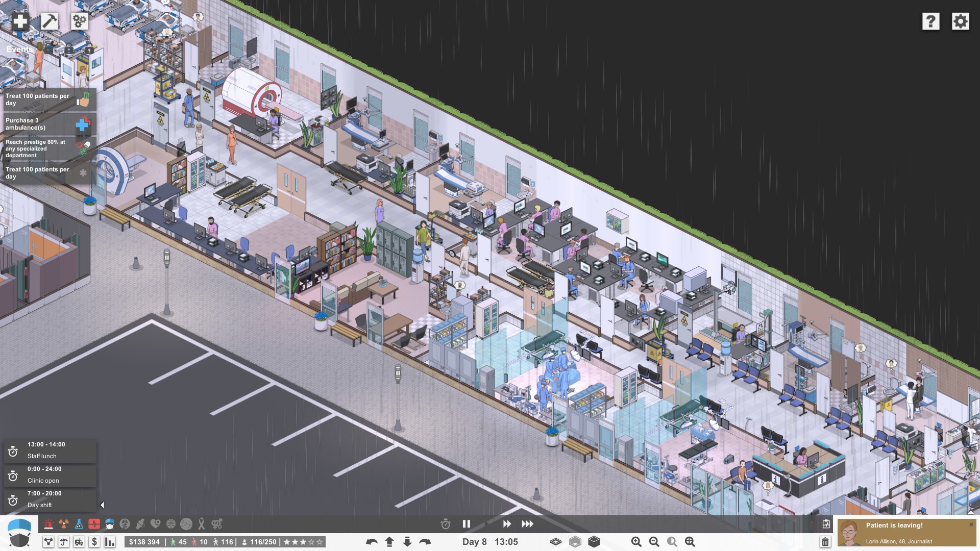
Task: Select the Internal Medicine organs icon
Action: tap(125, 524)
